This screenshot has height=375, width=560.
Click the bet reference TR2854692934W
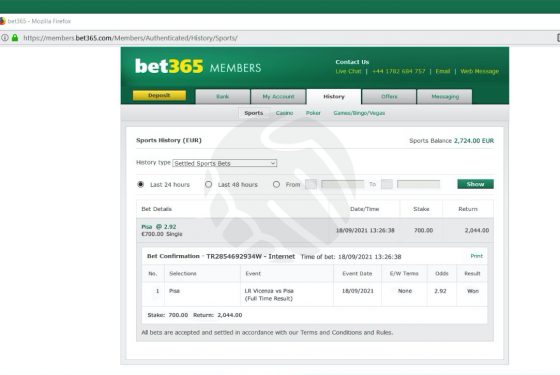point(234,256)
